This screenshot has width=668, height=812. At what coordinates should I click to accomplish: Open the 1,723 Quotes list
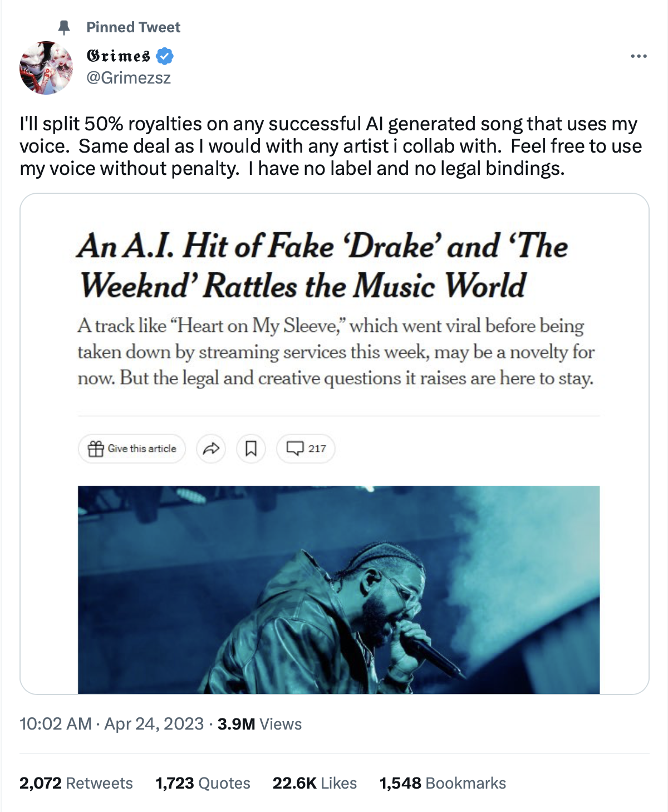point(202,783)
